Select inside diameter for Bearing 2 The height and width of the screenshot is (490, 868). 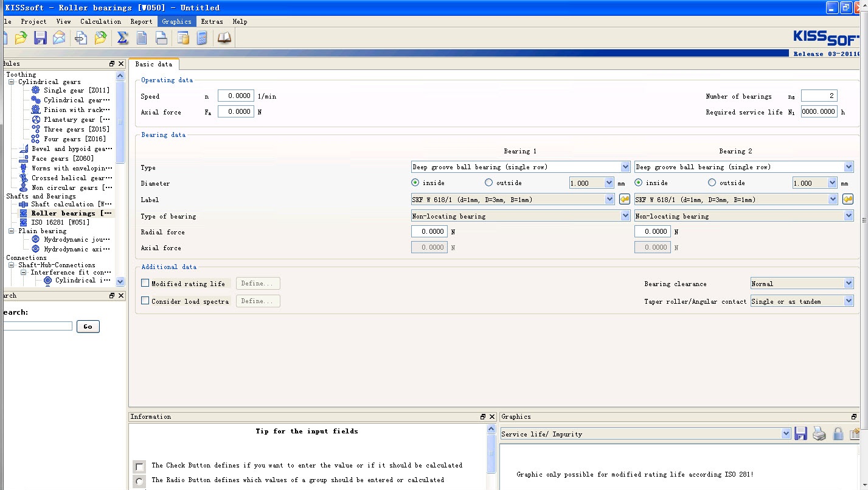(639, 183)
